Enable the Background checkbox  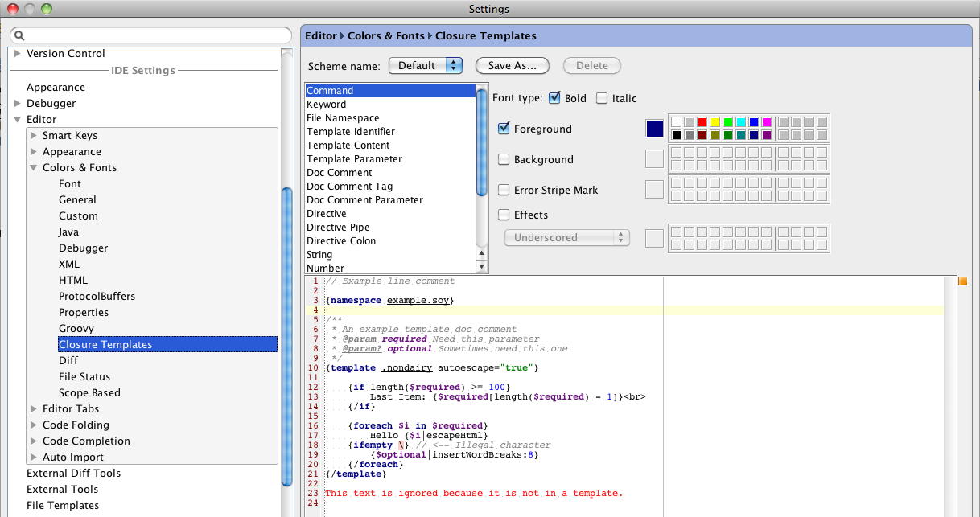click(504, 159)
